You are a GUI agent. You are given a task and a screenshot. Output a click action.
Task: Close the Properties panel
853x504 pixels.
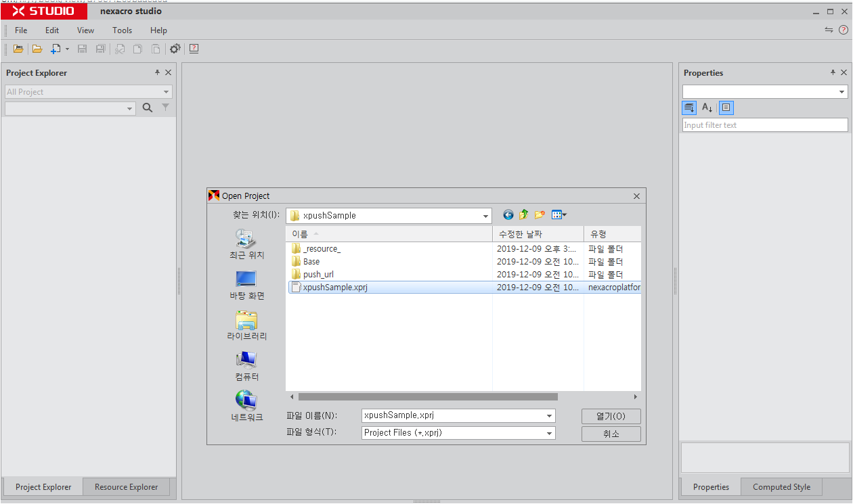point(844,72)
